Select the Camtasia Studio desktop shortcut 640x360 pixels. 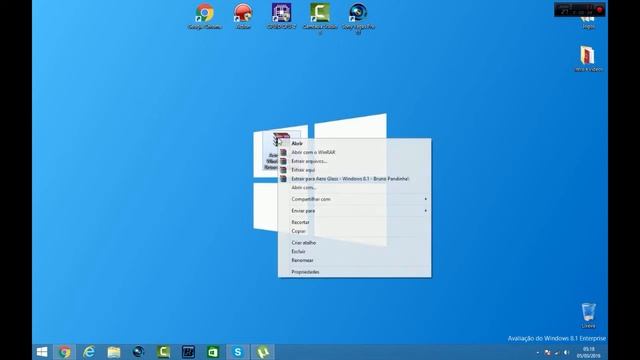pos(320,18)
